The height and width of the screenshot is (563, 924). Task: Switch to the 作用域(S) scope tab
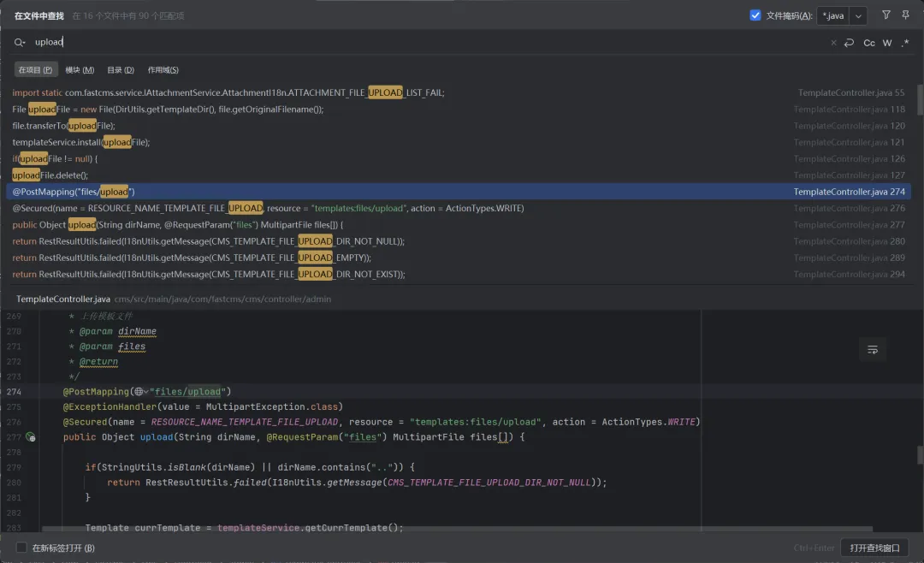[x=163, y=70]
